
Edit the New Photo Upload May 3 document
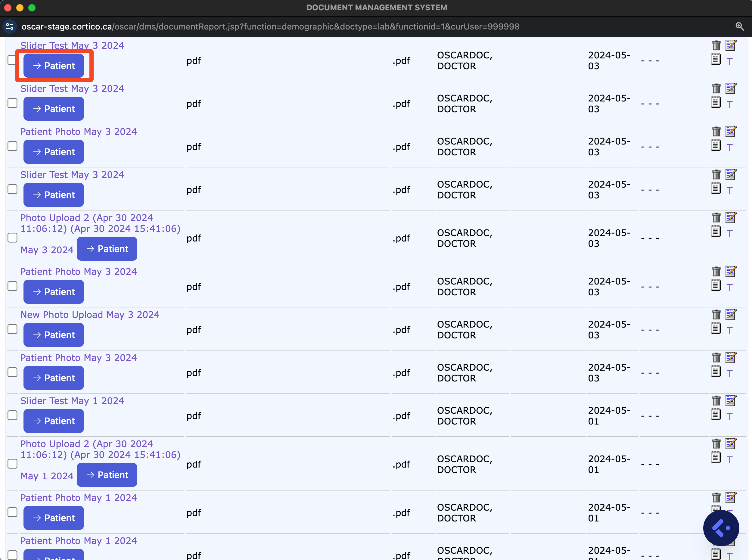pos(730,315)
